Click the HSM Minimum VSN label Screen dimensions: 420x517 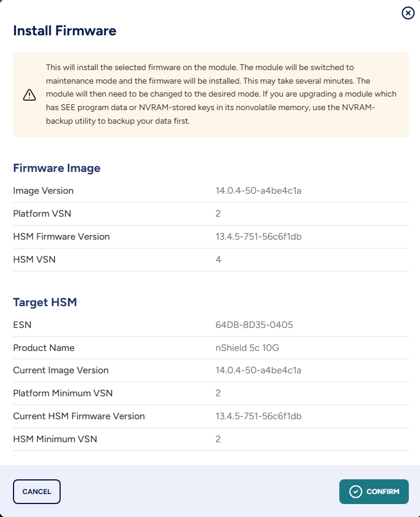55,439
